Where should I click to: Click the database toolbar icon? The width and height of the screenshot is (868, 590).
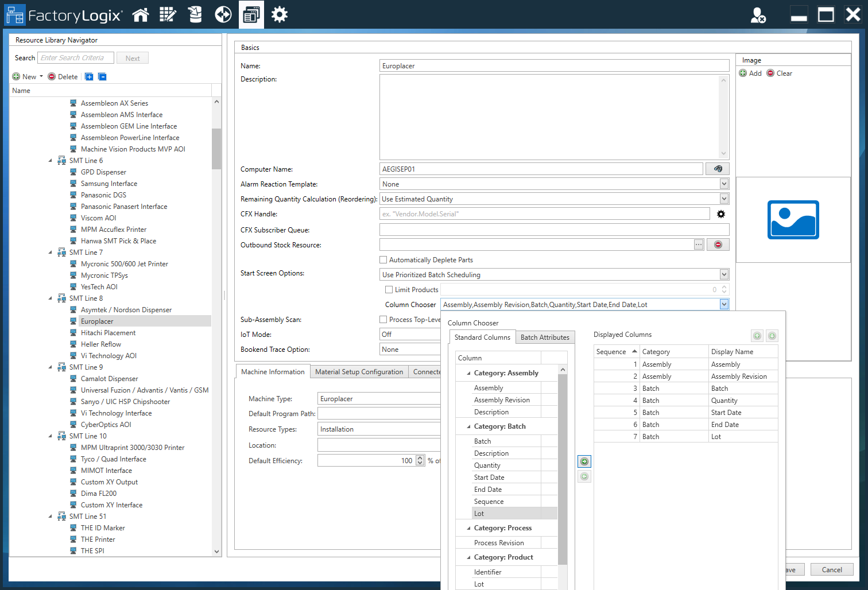click(x=195, y=14)
